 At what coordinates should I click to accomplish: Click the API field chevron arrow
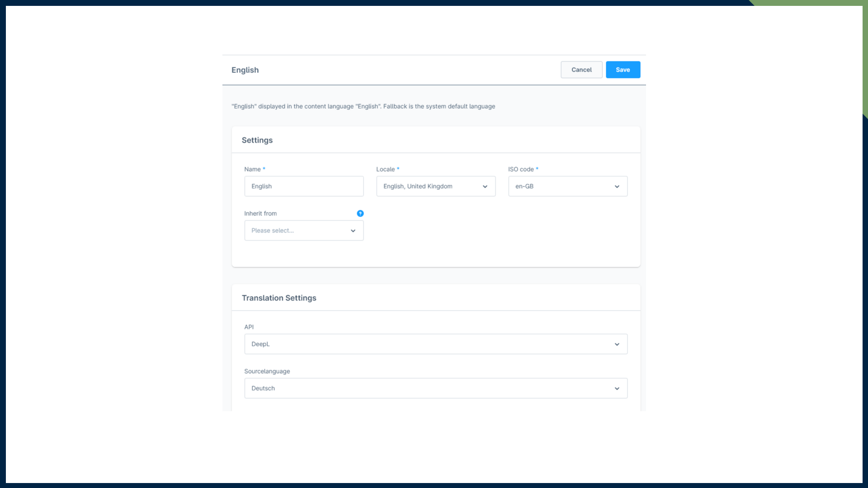[617, 344]
